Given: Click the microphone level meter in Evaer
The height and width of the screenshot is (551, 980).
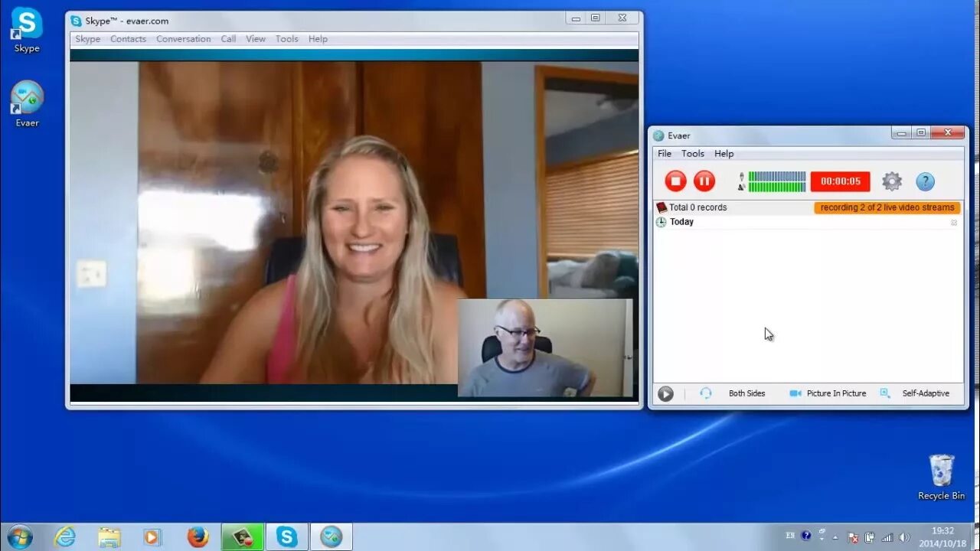Looking at the screenshot, I should click(x=777, y=176).
